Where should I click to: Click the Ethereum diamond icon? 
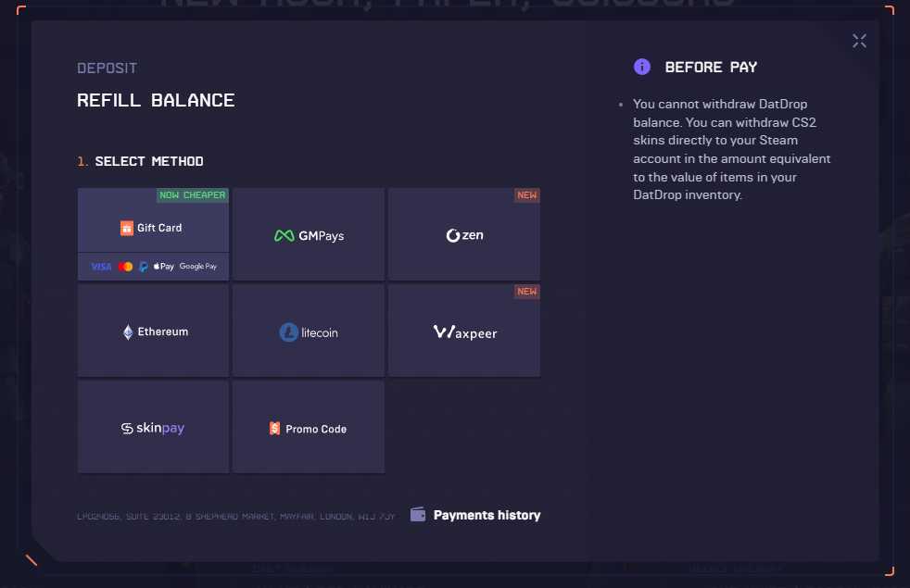tap(128, 332)
